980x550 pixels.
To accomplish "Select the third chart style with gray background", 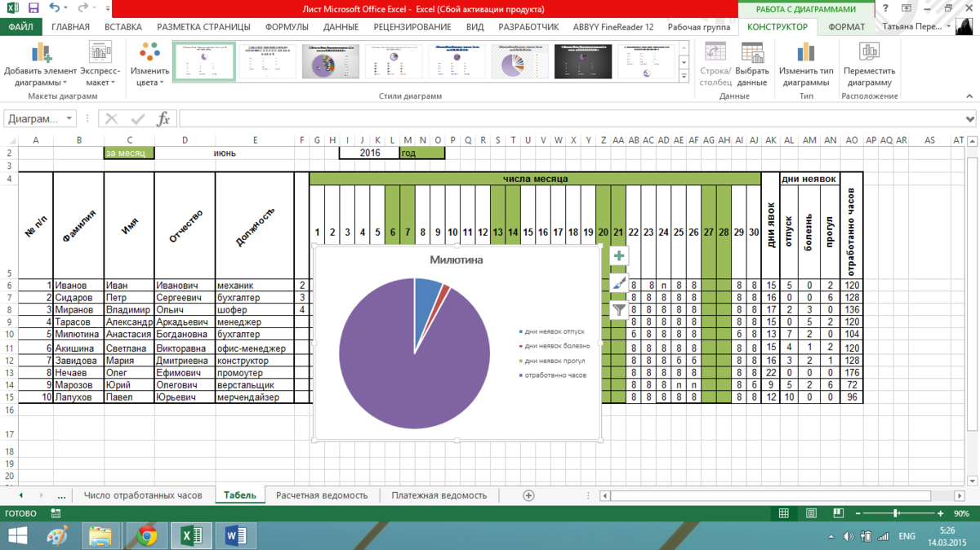I will [331, 61].
